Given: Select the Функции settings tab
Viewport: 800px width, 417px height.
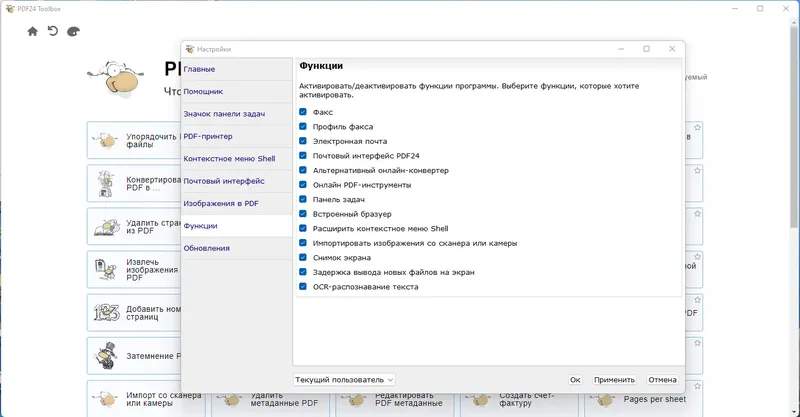Looking at the screenshot, I should click(237, 226).
